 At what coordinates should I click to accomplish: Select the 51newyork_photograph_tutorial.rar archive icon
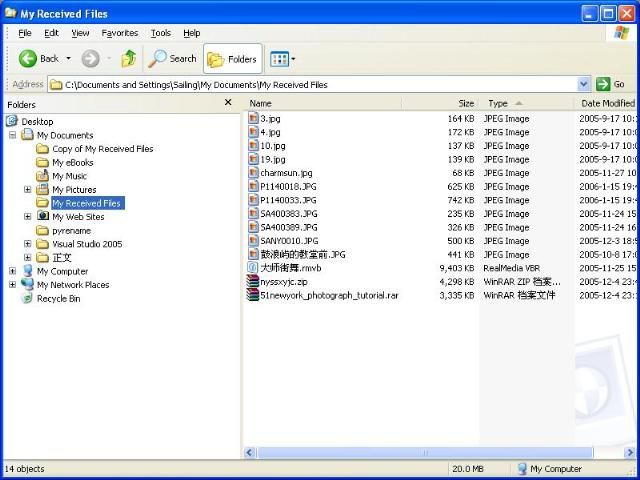point(253,295)
